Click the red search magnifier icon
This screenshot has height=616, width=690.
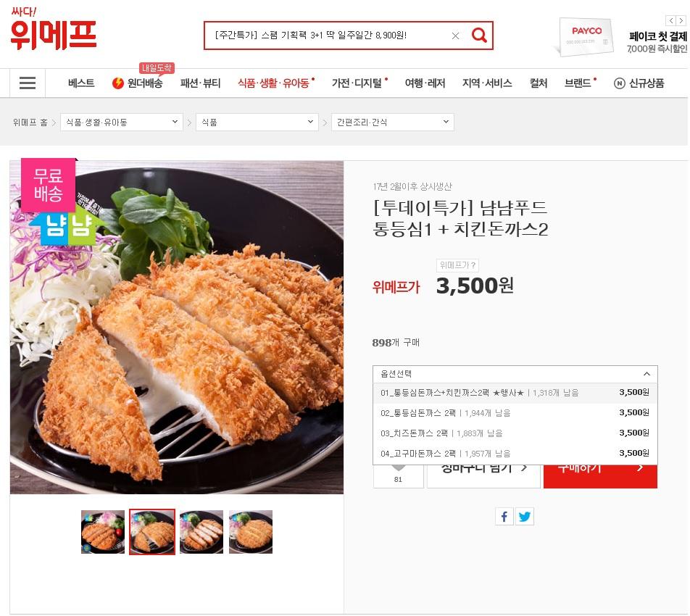coord(479,36)
